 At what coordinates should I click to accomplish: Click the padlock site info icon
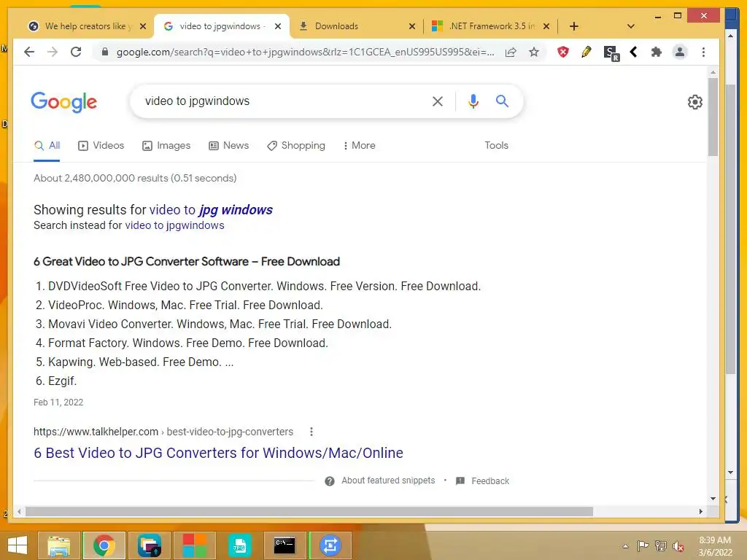[105, 52]
